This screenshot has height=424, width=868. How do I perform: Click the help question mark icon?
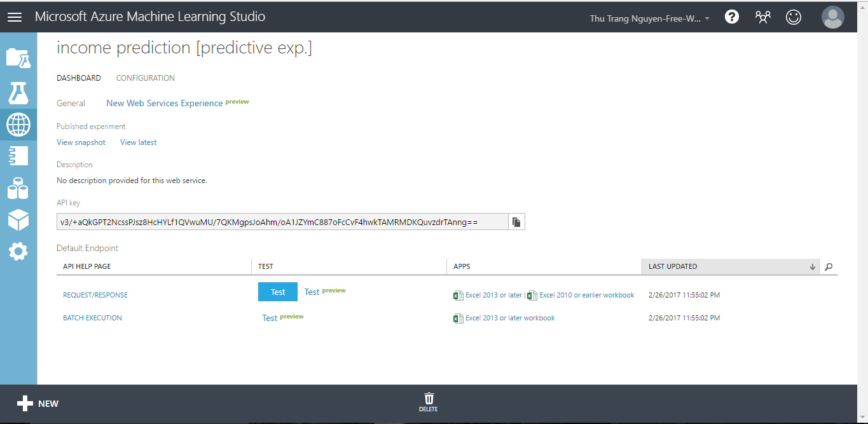click(x=732, y=17)
